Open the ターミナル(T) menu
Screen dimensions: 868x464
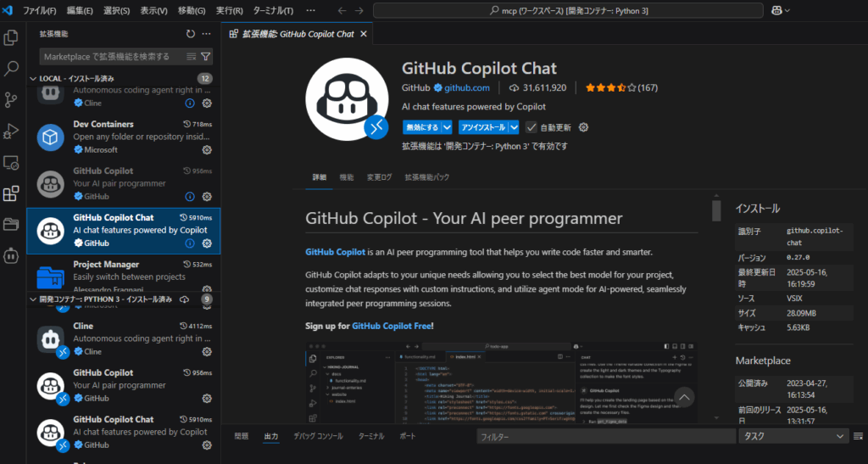(273, 10)
